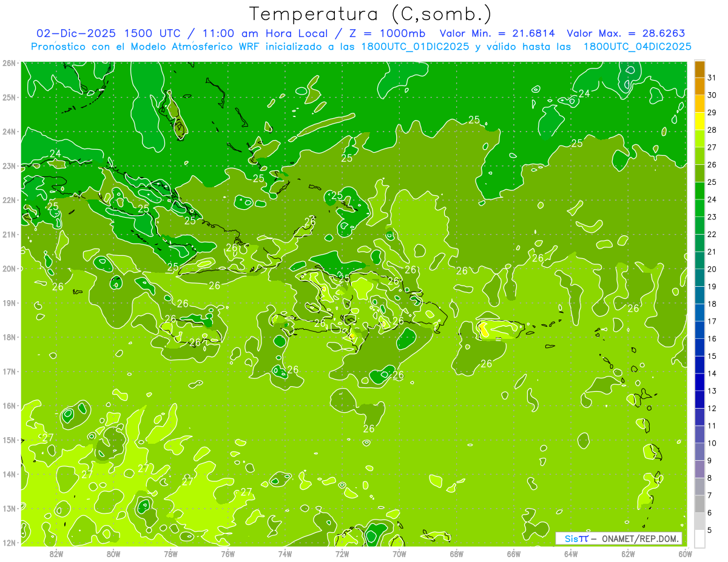Viewport: 728px width, 562px height.
Task: Click legend value "28" on color bar
Action: [712, 130]
